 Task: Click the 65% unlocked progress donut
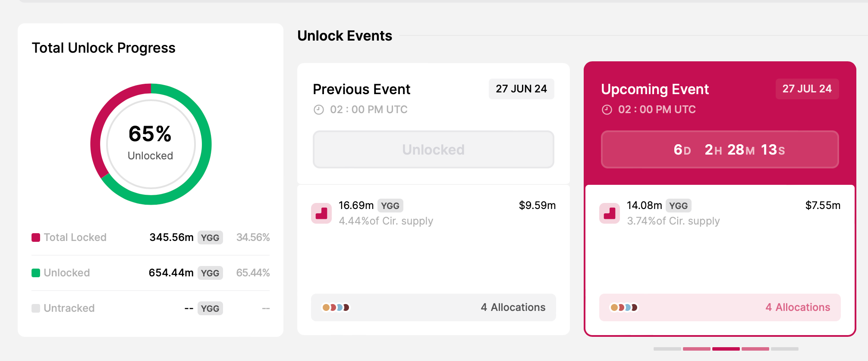pos(151,144)
